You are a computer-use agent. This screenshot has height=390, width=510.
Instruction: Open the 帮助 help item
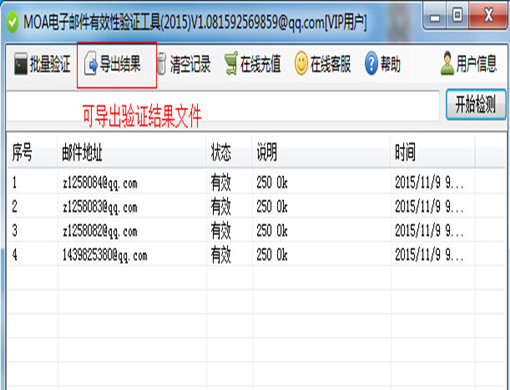click(x=383, y=63)
